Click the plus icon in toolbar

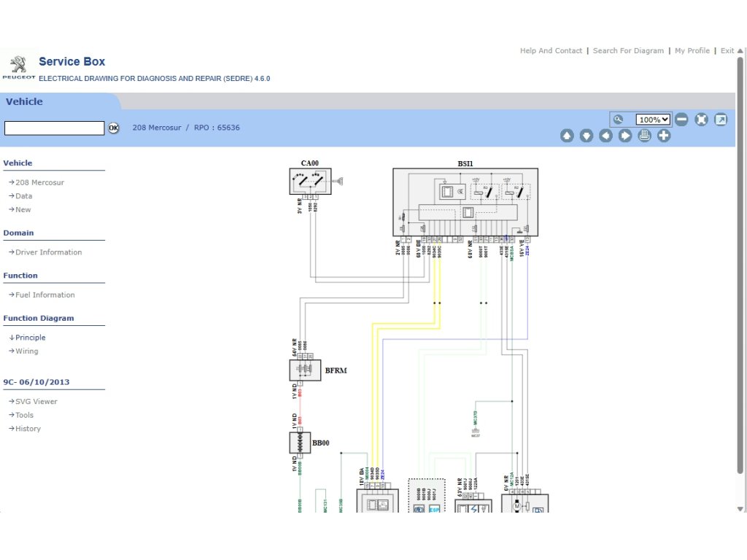(x=664, y=136)
